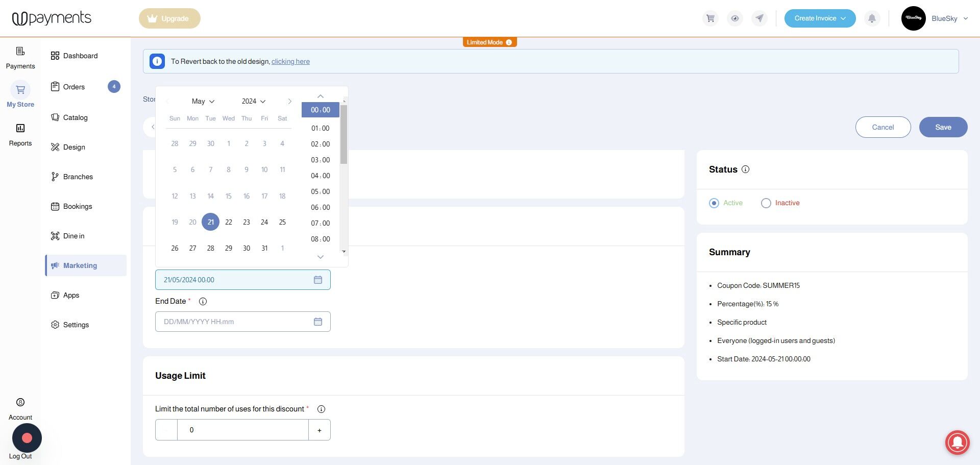This screenshot has width=980, height=465.
Task: Click the eye preview icon in header
Action: (734, 18)
